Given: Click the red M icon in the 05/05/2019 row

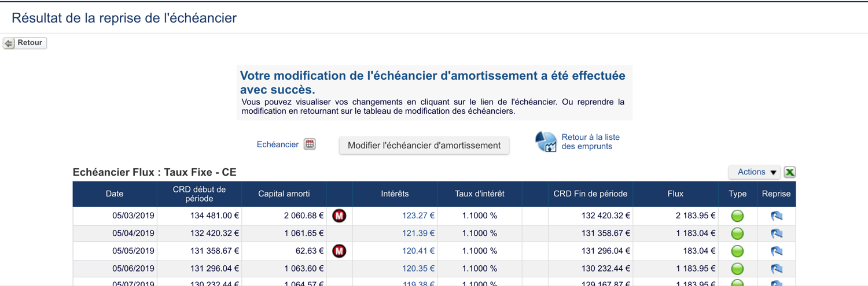Looking at the screenshot, I should point(339,251).
